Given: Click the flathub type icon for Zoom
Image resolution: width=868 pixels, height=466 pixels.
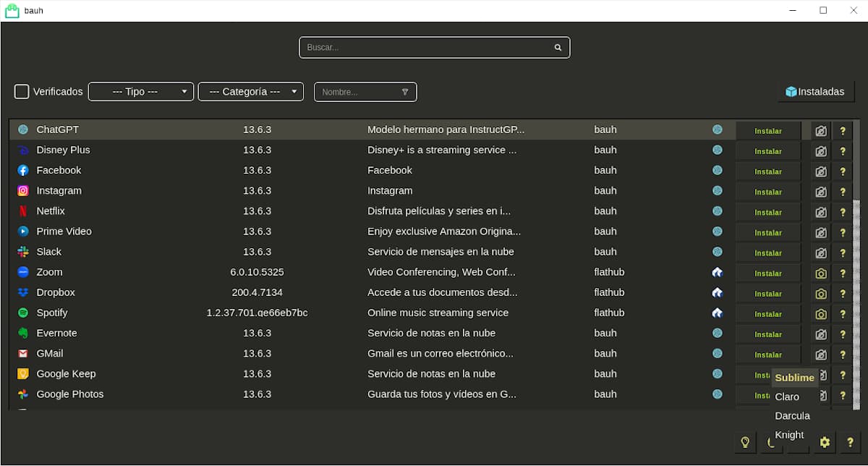Looking at the screenshot, I should tap(717, 272).
